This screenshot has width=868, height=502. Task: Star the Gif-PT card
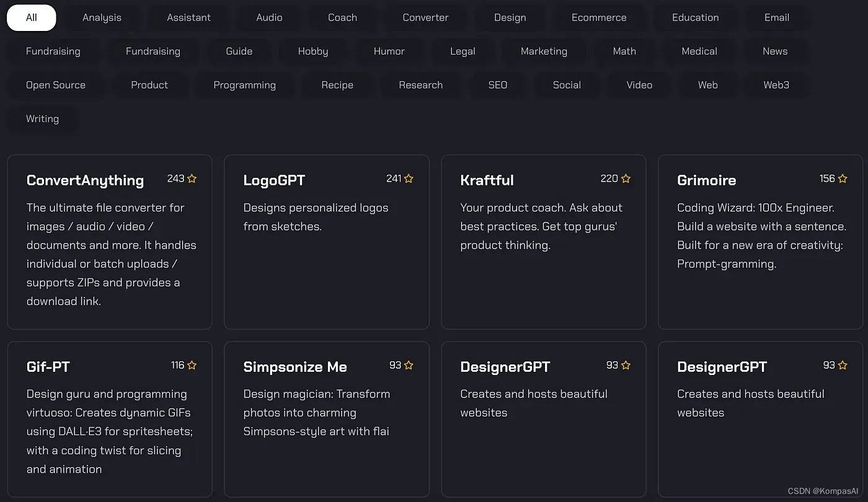[x=192, y=365]
